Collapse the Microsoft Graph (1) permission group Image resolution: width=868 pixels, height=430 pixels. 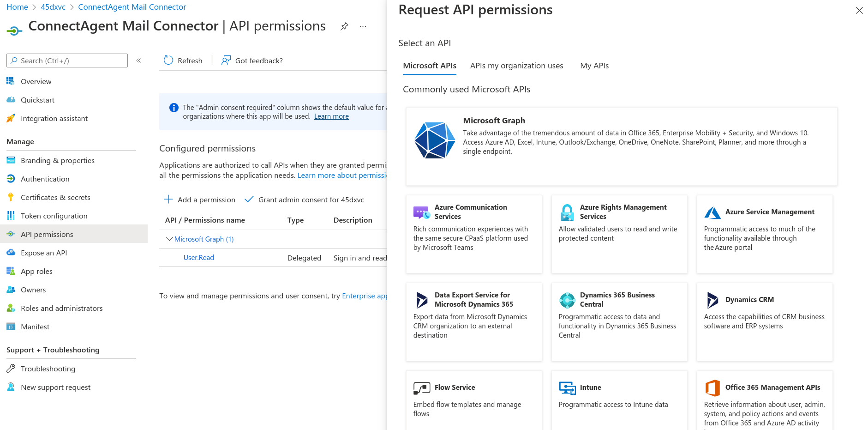pyautogui.click(x=169, y=239)
